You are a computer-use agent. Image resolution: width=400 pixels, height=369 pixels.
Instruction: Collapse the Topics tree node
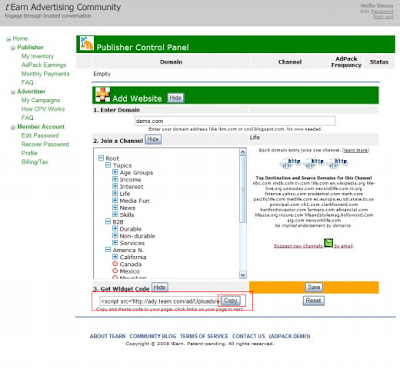[x=108, y=165]
